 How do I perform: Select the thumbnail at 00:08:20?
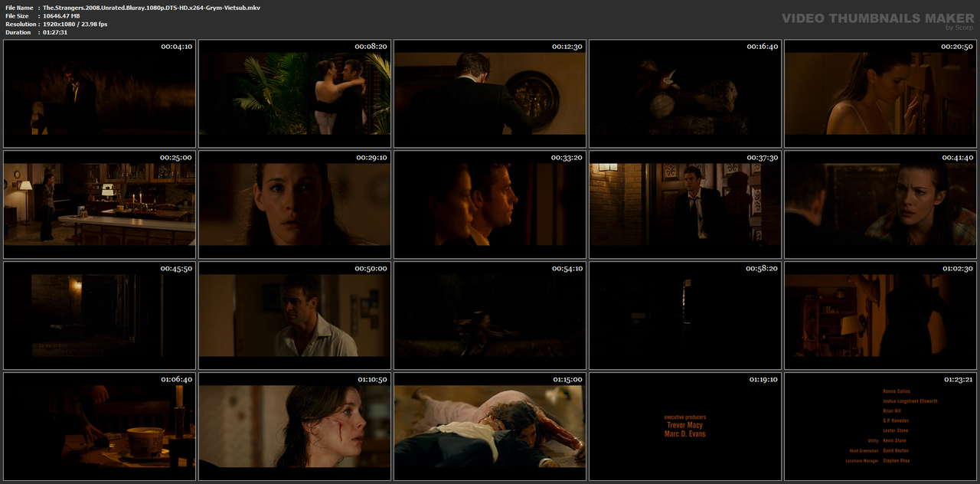[x=295, y=93]
